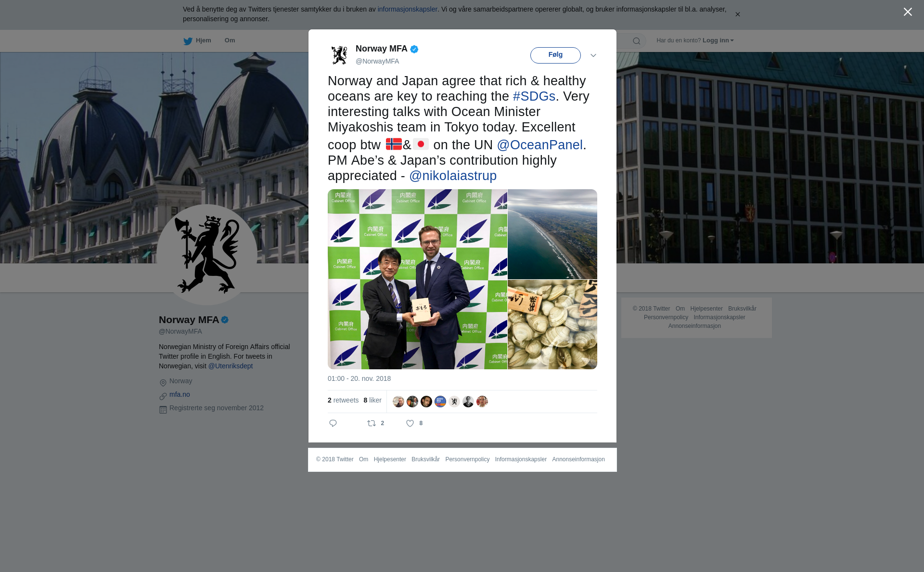Dismiss the cookie notice banner
This screenshot has width=924, height=572.
[x=737, y=14]
